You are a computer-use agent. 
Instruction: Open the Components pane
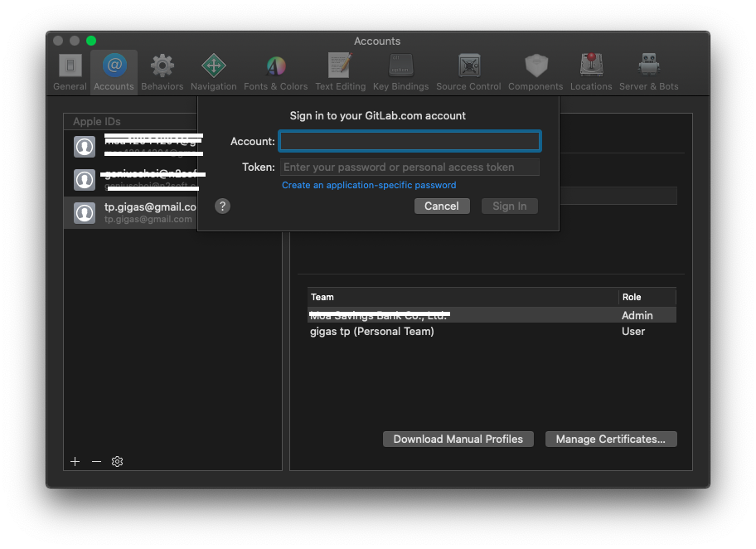(535, 72)
